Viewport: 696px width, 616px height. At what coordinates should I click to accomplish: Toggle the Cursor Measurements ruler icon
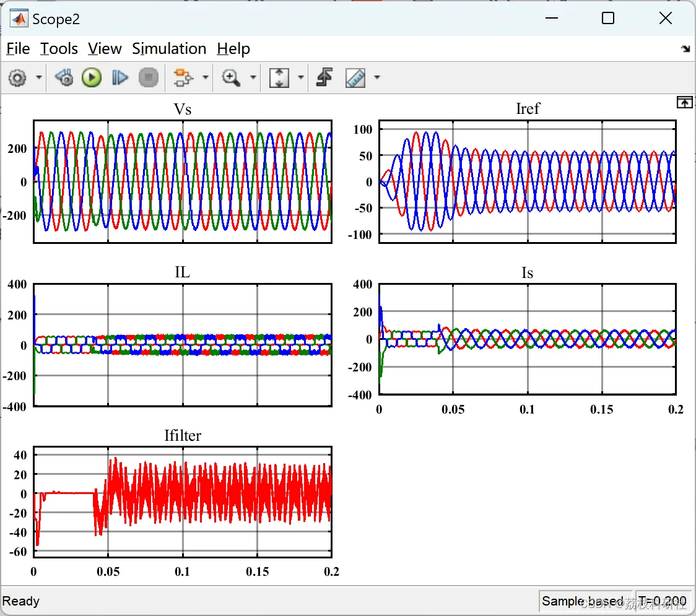(x=355, y=78)
